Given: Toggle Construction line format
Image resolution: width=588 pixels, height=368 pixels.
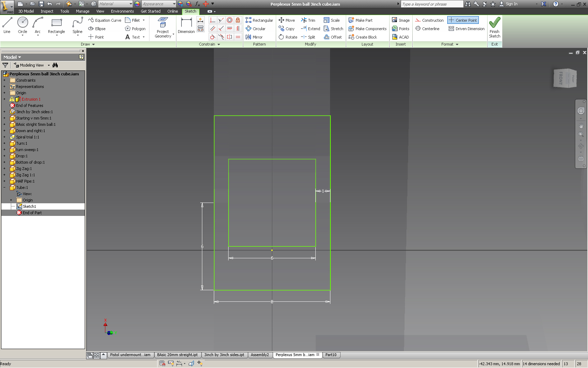Looking at the screenshot, I should pyautogui.click(x=429, y=20).
